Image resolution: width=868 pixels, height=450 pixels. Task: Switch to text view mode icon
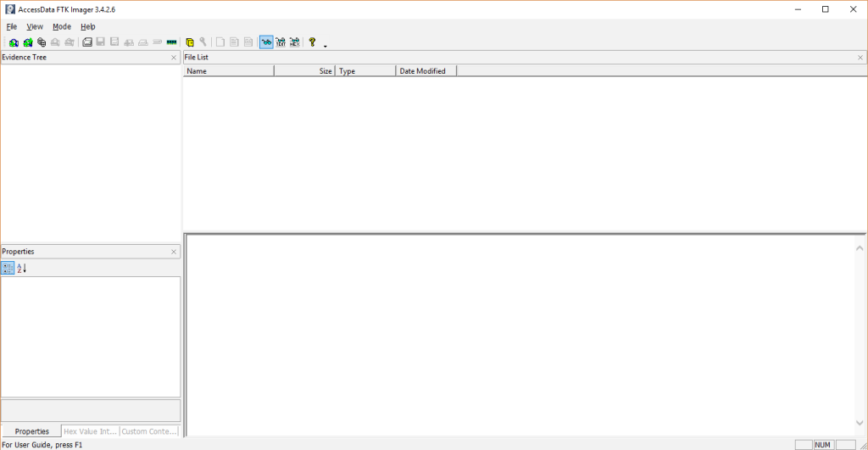[x=281, y=42]
